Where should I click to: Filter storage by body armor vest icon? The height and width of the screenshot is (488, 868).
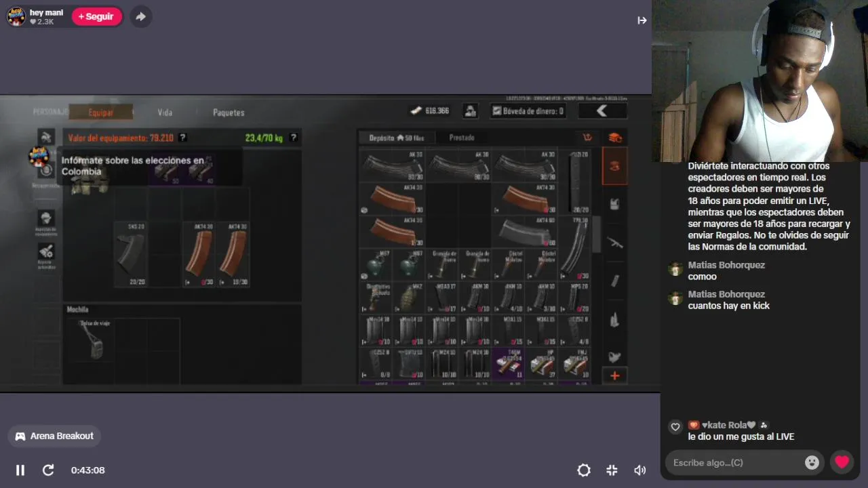coord(615,203)
